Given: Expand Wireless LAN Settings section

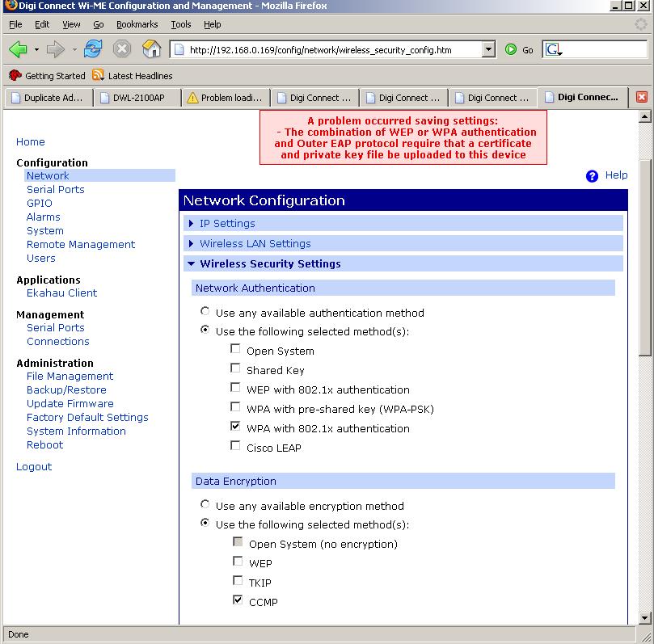Looking at the screenshot, I should click(x=255, y=244).
